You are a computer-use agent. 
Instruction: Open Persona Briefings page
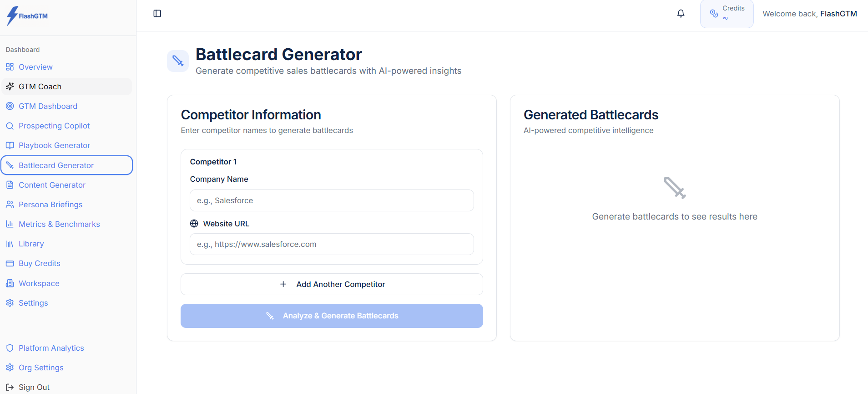[x=50, y=205]
